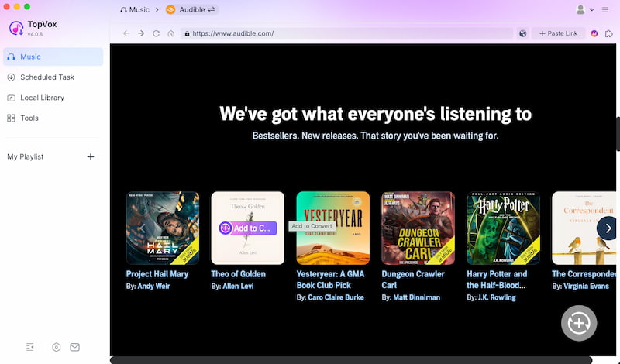This screenshot has width=620, height=364.
Task: Click the Harry Potter Half-Blood Prince cover
Action: click(x=503, y=228)
